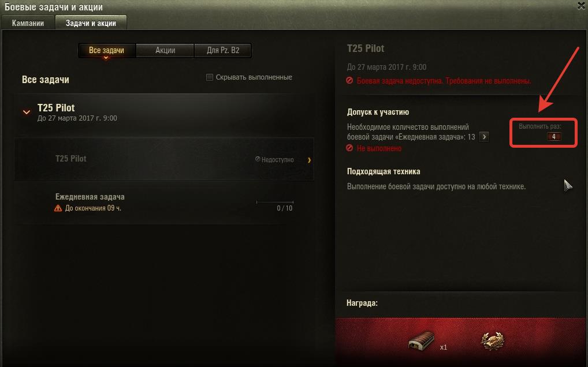
Task: Show the Все задачи filter
Action: point(106,50)
